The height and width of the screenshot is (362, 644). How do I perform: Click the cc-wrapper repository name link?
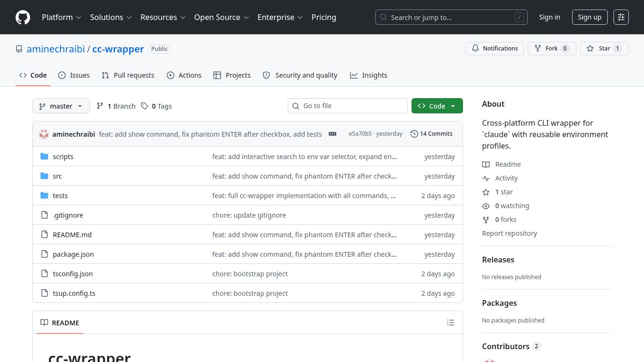click(118, 49)
